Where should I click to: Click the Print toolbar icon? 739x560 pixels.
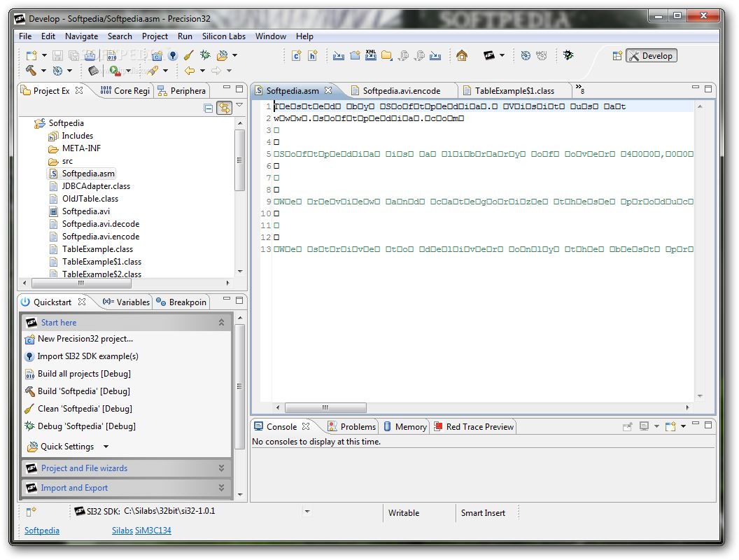[x=90, y=55]
